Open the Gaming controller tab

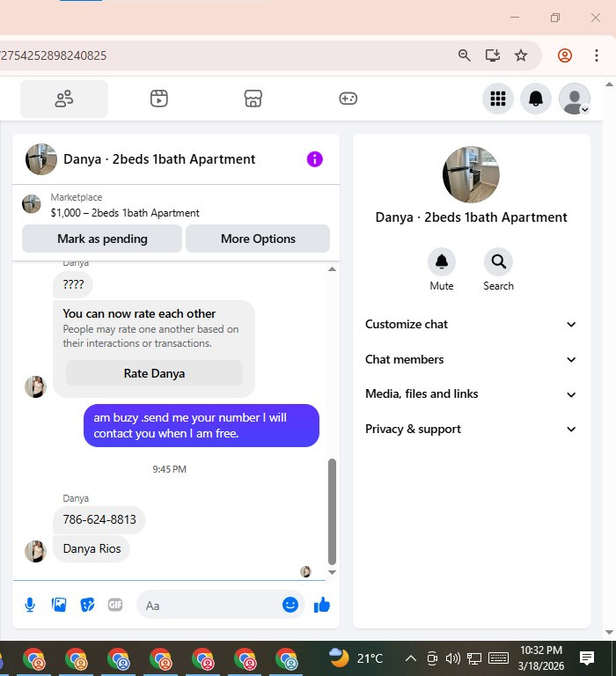point(348,99)
